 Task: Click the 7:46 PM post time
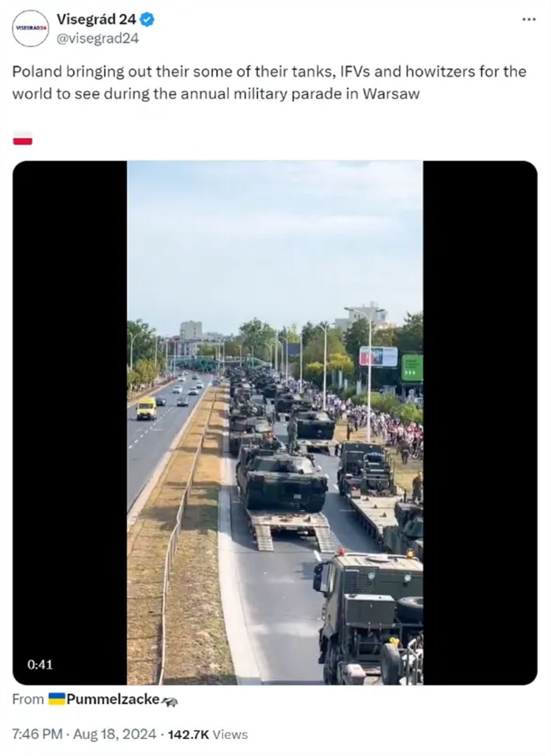pyautogui.click(x=37, y=734)
